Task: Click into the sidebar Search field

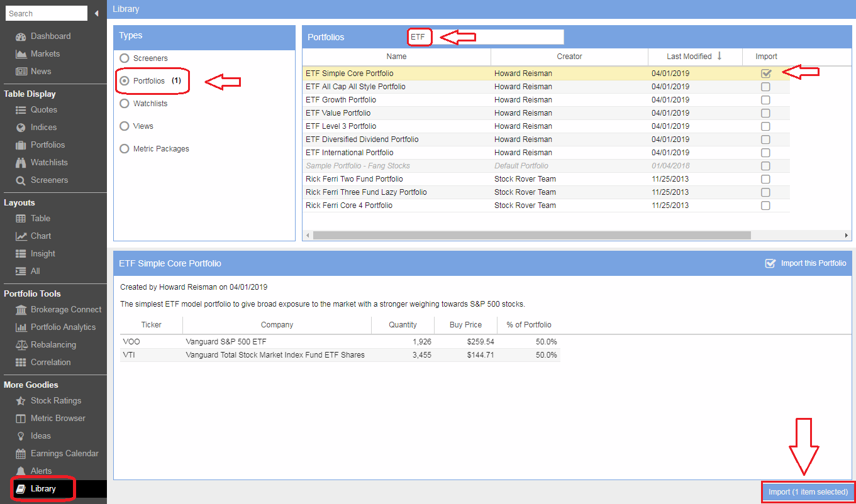Action: pos(47,13)
